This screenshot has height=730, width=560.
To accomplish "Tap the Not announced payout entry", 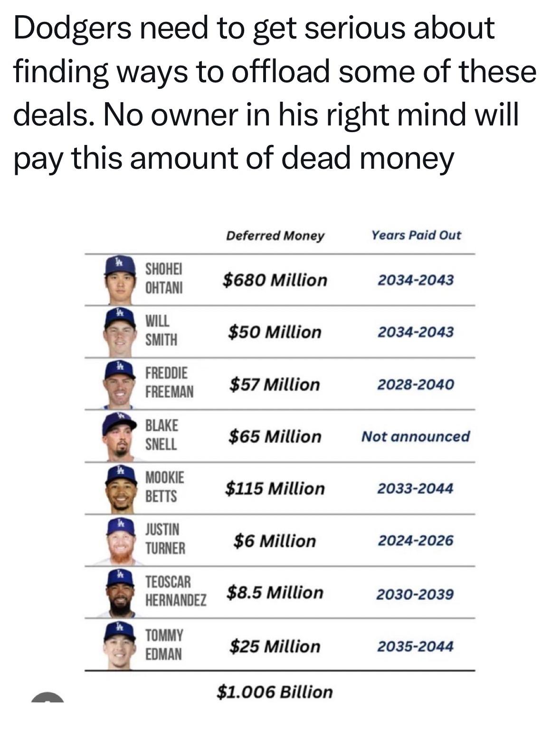I will 416,436.
